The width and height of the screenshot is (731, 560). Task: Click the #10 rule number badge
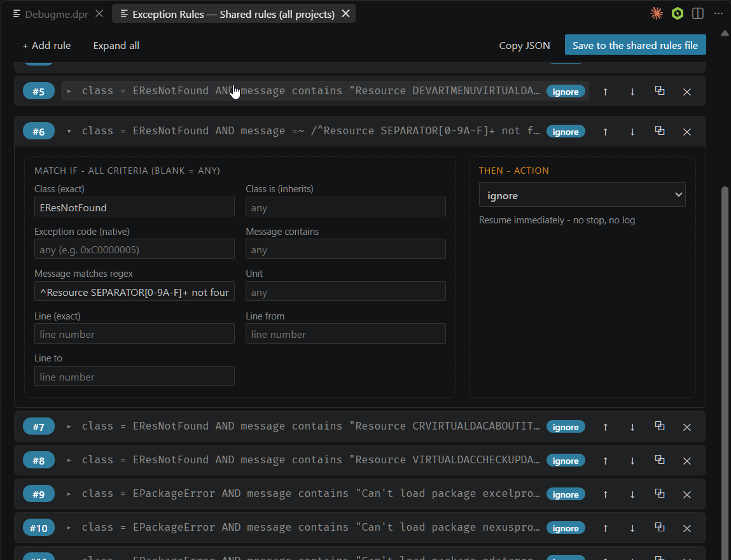[x=39, y=528]
